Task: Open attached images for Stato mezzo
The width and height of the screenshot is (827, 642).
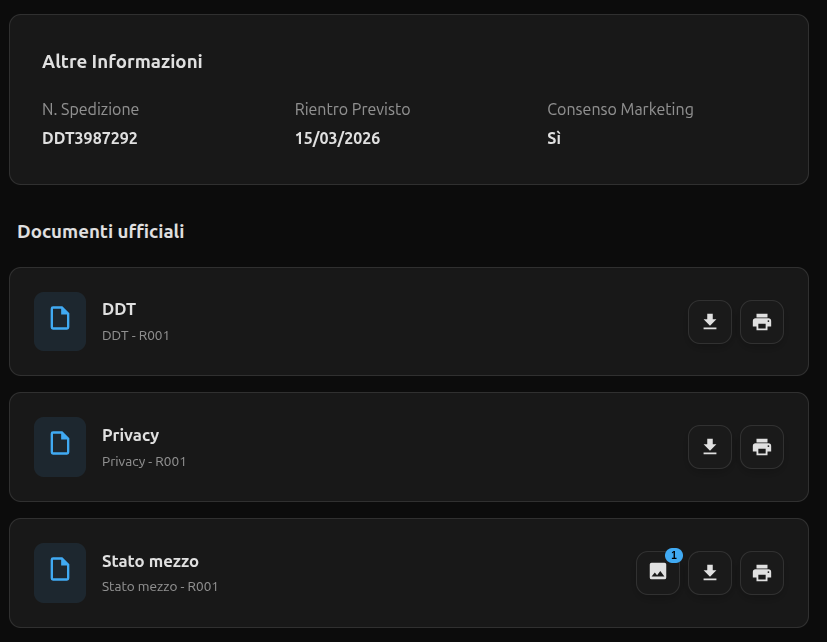Action: tap(658, 573)
